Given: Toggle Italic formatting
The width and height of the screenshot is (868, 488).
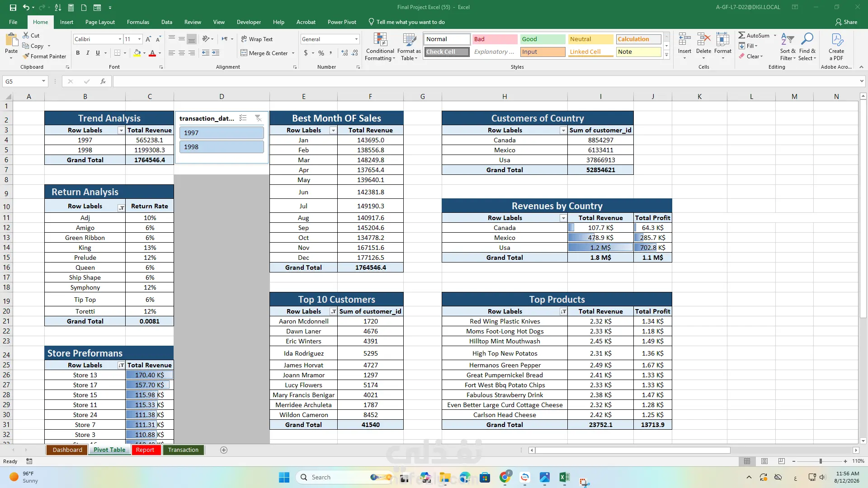Looking at the screenshot, I should coord(88,53).
